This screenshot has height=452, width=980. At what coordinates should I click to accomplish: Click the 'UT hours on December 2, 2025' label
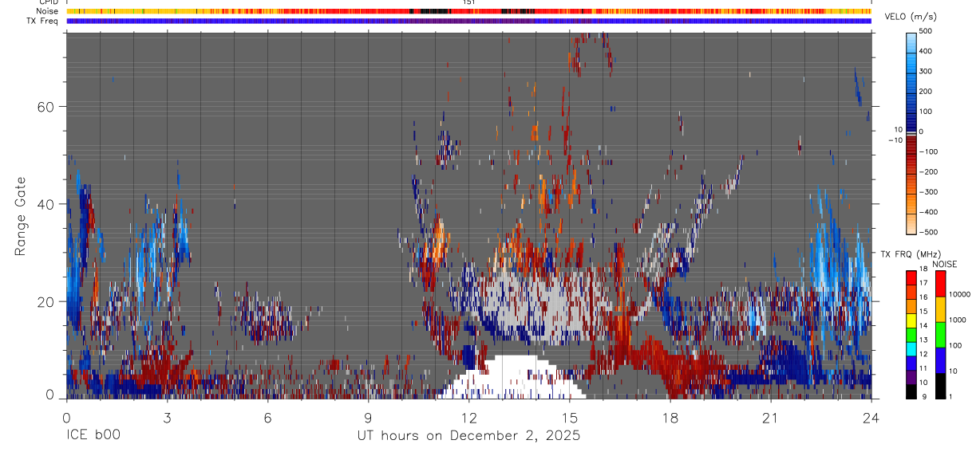pos(468,436)
